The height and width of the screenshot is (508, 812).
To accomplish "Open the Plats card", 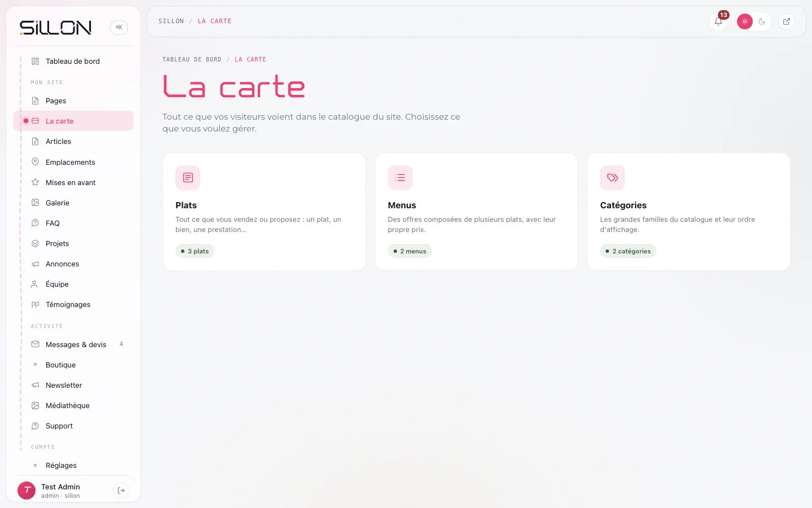I will (264, 212).
